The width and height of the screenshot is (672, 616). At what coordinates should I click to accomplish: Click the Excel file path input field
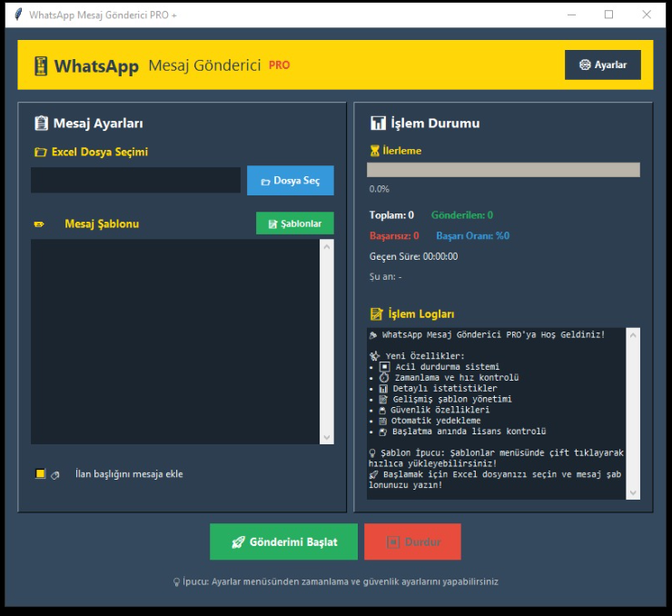point(135,180)
